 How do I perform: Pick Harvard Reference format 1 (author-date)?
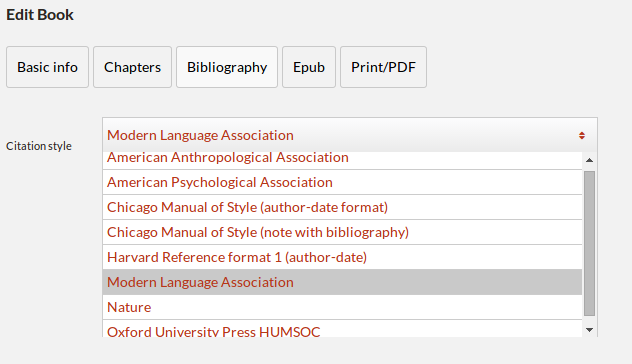[342, 257]
